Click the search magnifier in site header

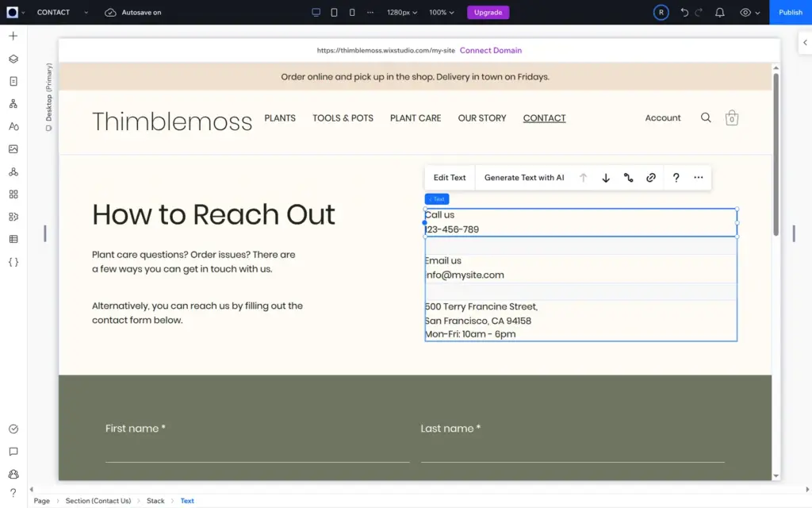coord(706,117)
